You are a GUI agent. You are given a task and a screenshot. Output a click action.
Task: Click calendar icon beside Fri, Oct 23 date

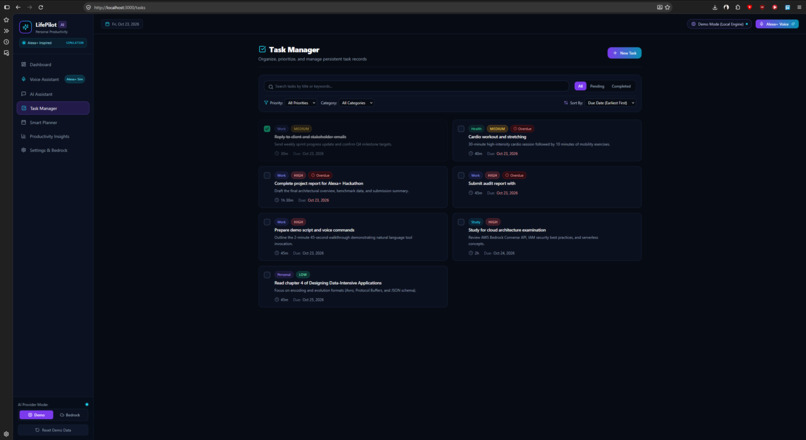(107, 24)
